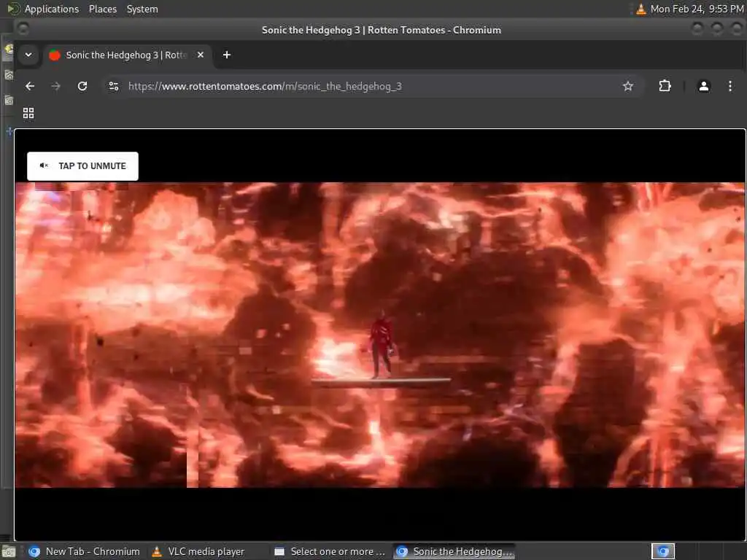Image resolution: width=747 pixels, height=560 pixels.
Task: Click the window menu icon in title bar
Action: 23,29
